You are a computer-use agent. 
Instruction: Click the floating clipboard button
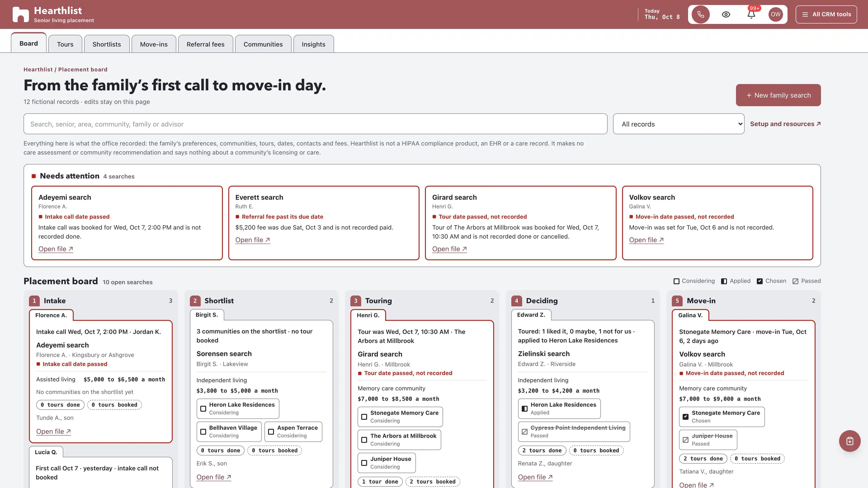pyautogui.click(x=849, y=441)
